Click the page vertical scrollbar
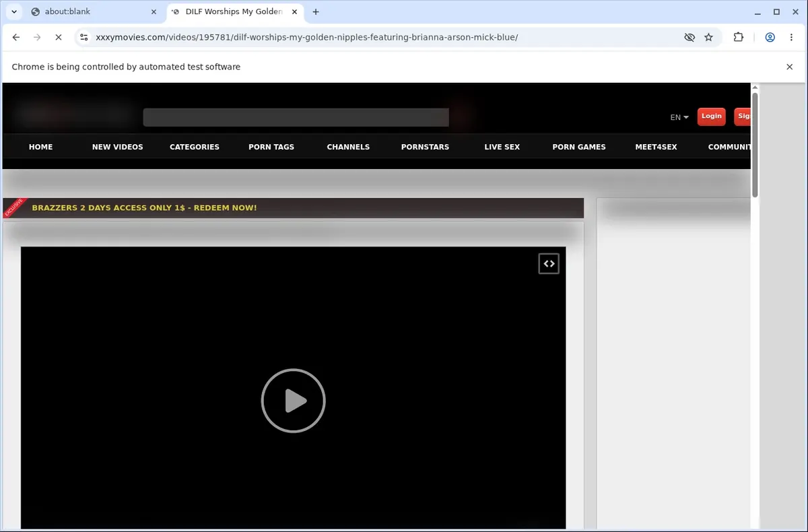808x532 pixels. click(755, 145)
